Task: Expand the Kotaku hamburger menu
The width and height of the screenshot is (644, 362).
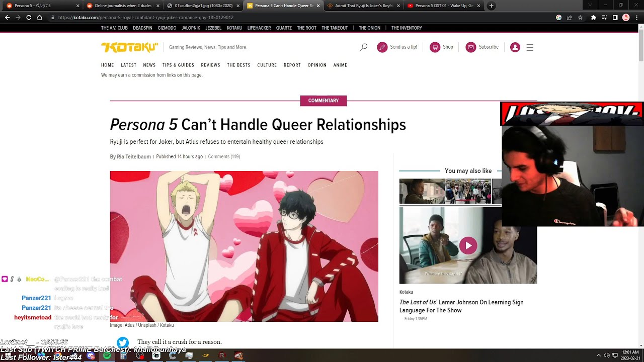Action: (x=530, y=47)
